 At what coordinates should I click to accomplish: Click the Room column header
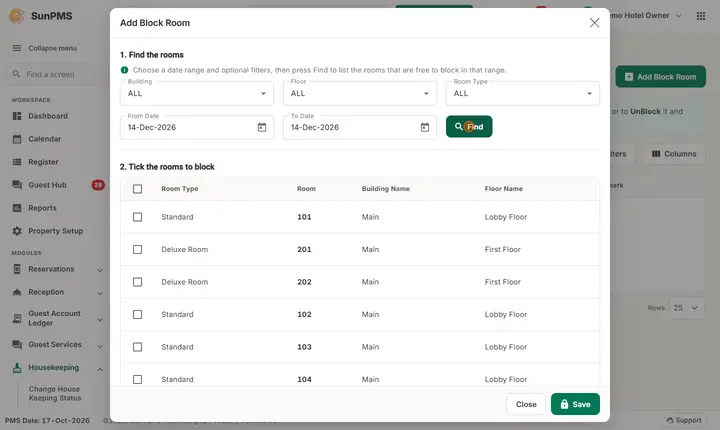306,189
